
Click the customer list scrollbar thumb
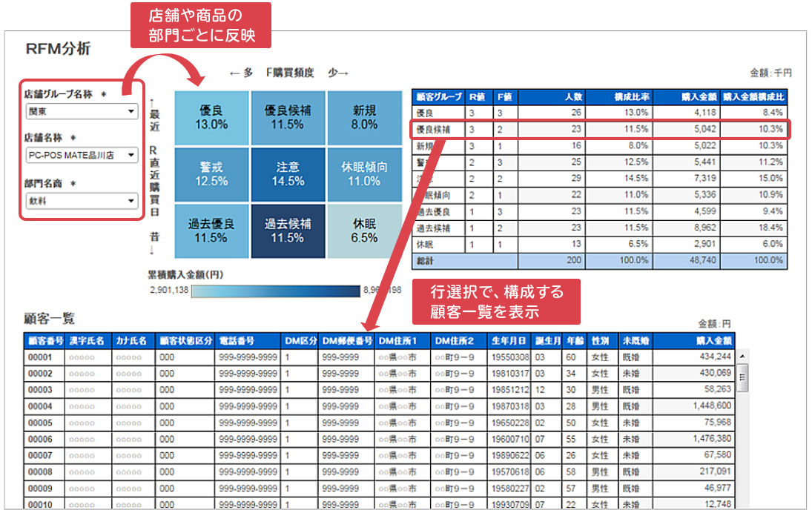click(x=742, y=377)
